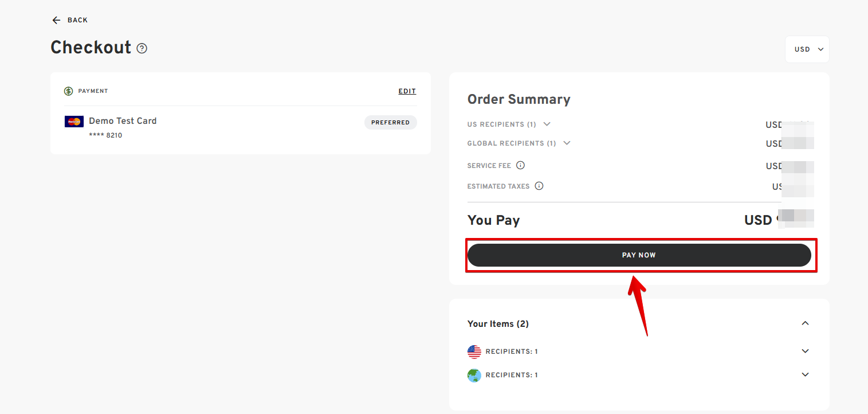Image resolution: width=868 pixels, height=414 pixels.
Task: Click the Preferred badge on the card
Action: tap(390, 122)
